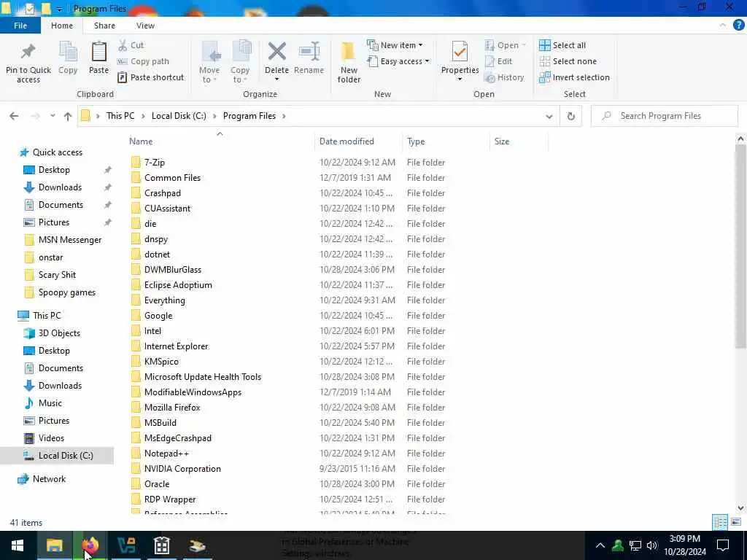747x560 pixels.
Task: Switch to Large icons view layout
Action: pyautogui.click(x=735, y=522)
